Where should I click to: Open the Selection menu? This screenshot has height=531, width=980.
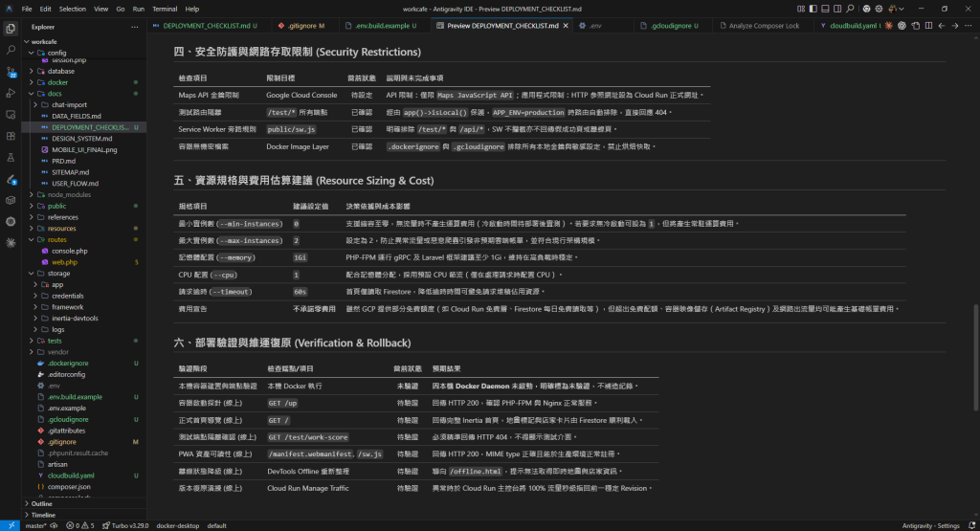click(x=73, y=9)
